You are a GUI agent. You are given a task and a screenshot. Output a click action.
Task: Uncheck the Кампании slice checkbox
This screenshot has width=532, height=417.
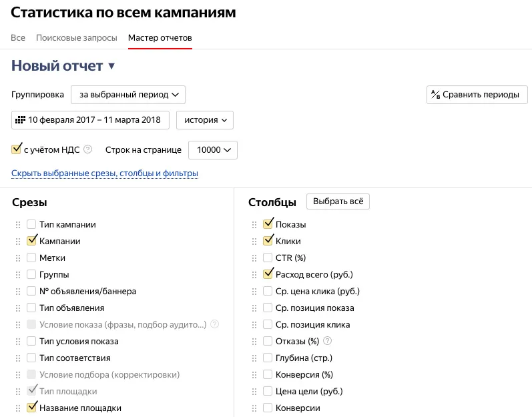pyautogui.click(x=31, y=241)
